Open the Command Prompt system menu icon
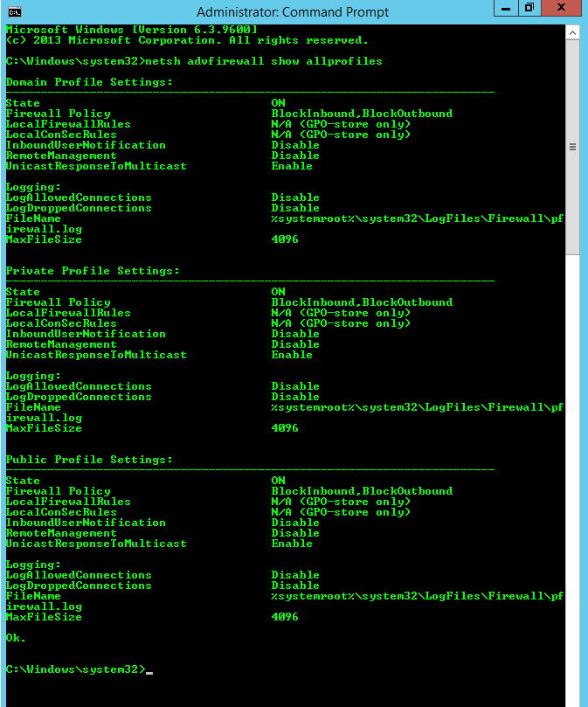This screenshot has width=588, height=707. tap(15, 11)
